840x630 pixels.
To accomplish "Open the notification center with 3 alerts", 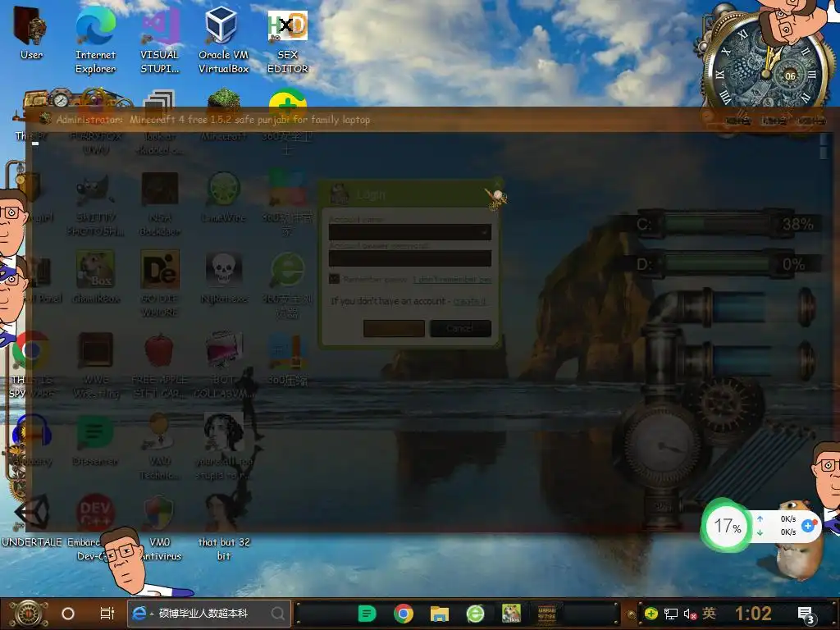I will 806,614.
